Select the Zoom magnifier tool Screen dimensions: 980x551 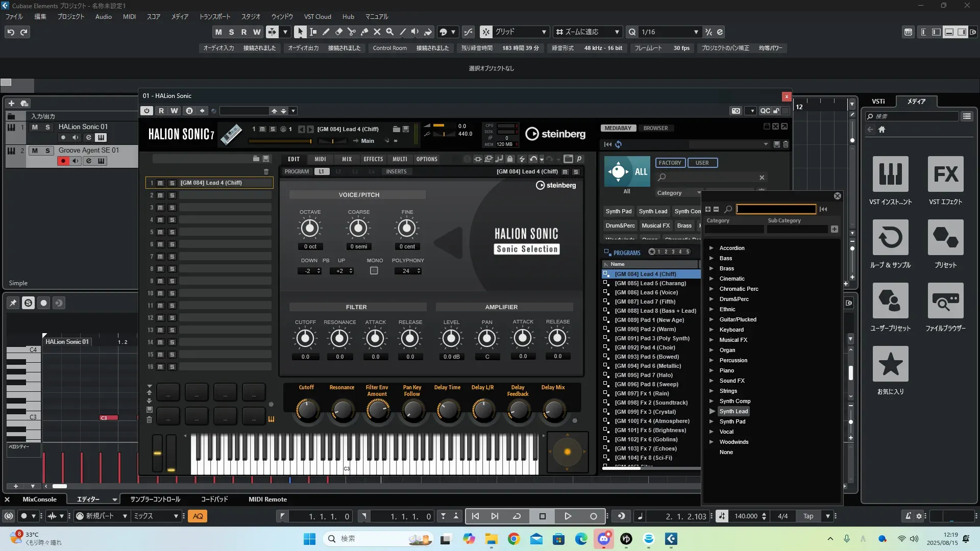click(390, 32)
